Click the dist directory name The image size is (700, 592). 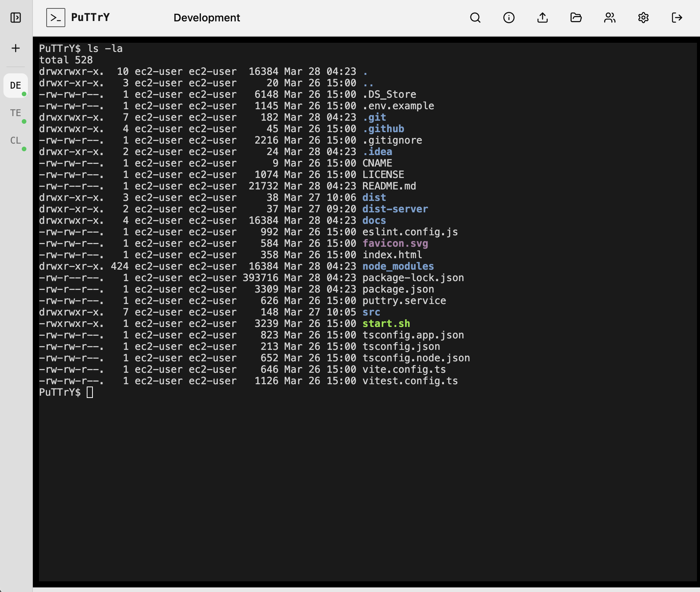tap(374, 197)
